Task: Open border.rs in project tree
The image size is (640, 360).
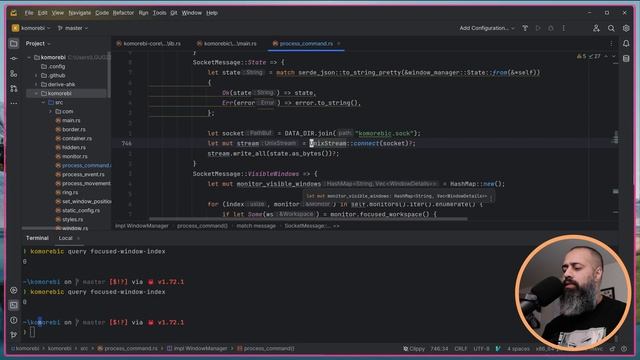Action: point(70,129)
